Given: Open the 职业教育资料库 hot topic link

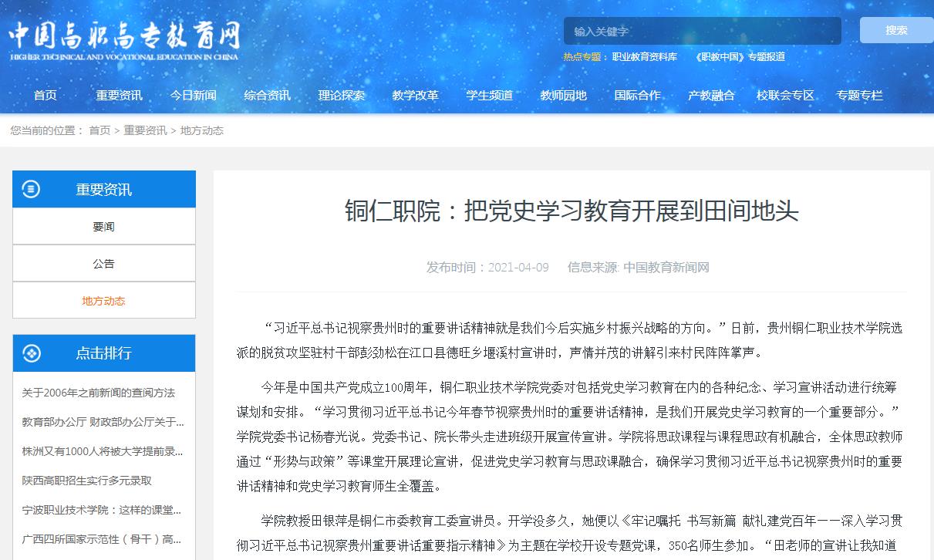Looking at the screenshot, I should (x=645, y=56).
